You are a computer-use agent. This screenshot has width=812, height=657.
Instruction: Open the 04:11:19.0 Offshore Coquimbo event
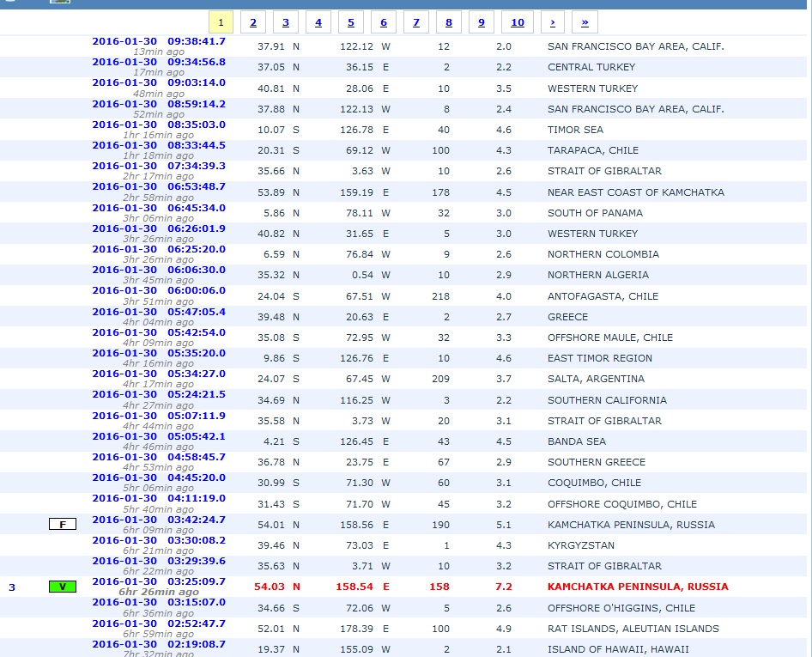pyautogui.click(x=159, y=499)
